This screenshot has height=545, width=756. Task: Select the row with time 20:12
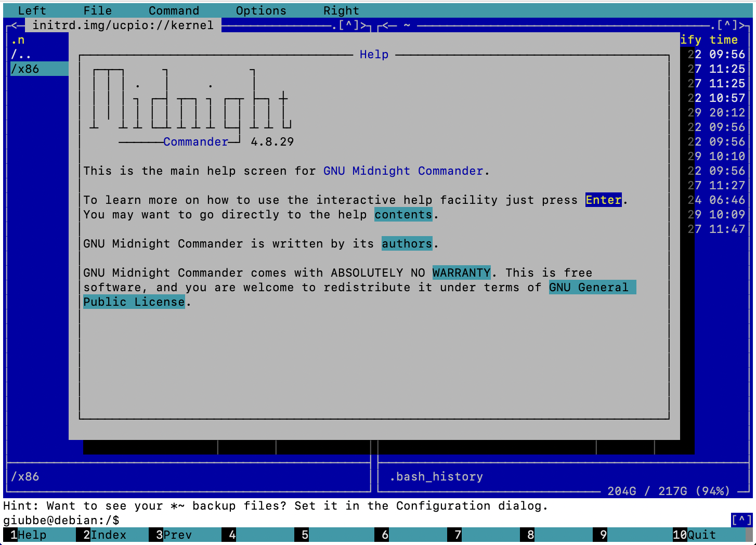[716, 112]
